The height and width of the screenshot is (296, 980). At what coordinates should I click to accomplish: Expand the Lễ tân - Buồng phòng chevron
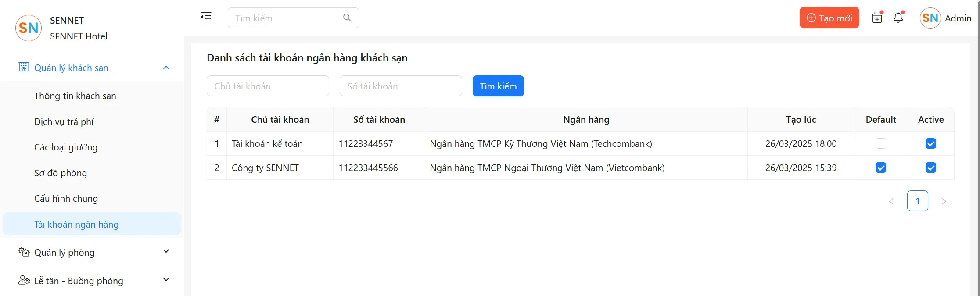pos(166,280)
